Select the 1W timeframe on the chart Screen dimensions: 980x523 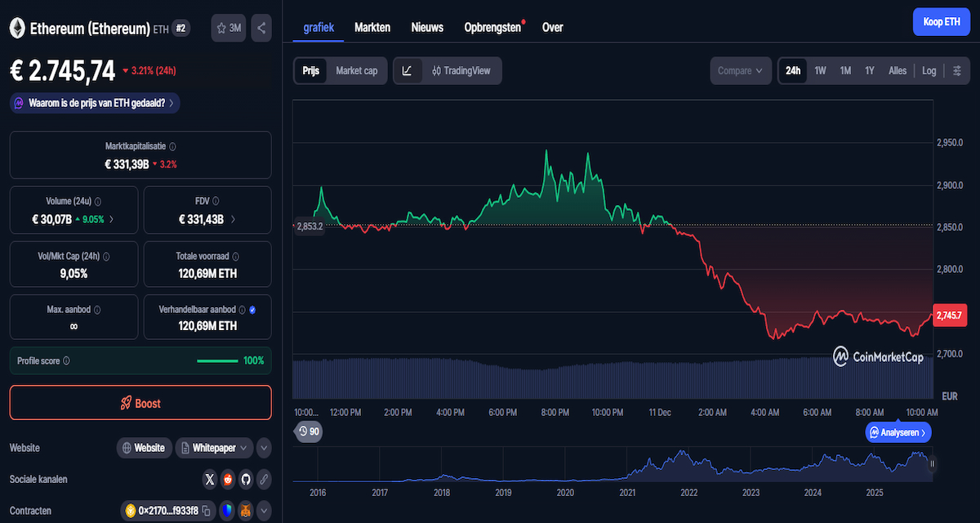[820, 70]
